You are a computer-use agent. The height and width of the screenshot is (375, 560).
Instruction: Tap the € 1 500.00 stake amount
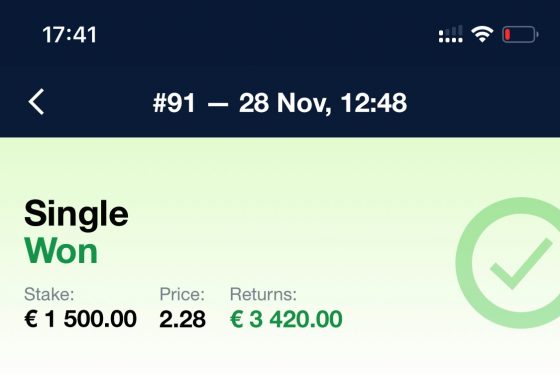80,319
